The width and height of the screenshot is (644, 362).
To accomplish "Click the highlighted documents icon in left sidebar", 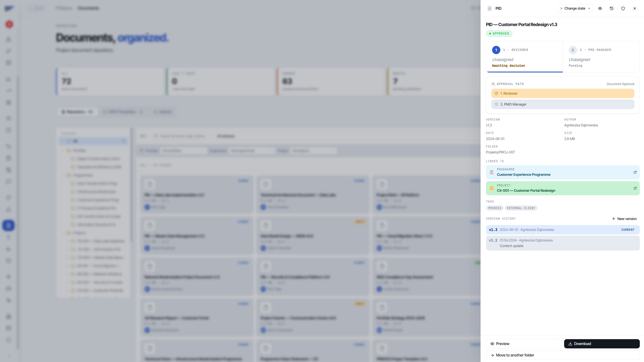I will click(9, 225).
